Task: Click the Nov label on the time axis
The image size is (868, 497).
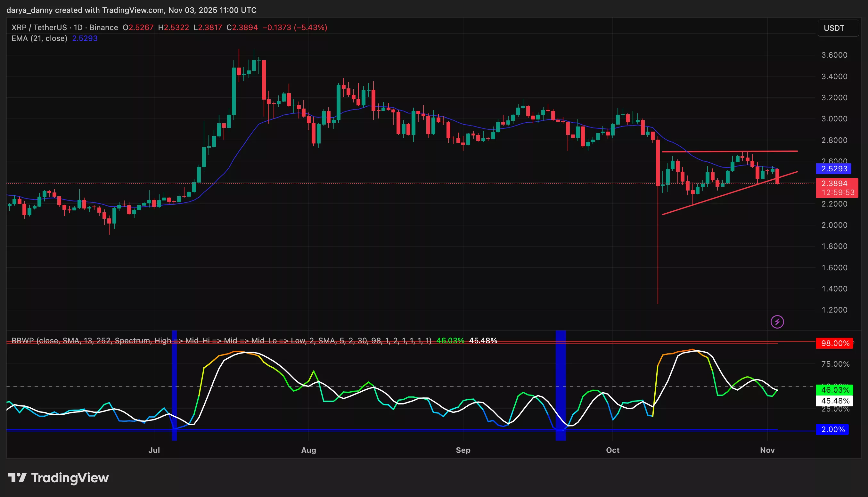Action: tap(768, 450)
